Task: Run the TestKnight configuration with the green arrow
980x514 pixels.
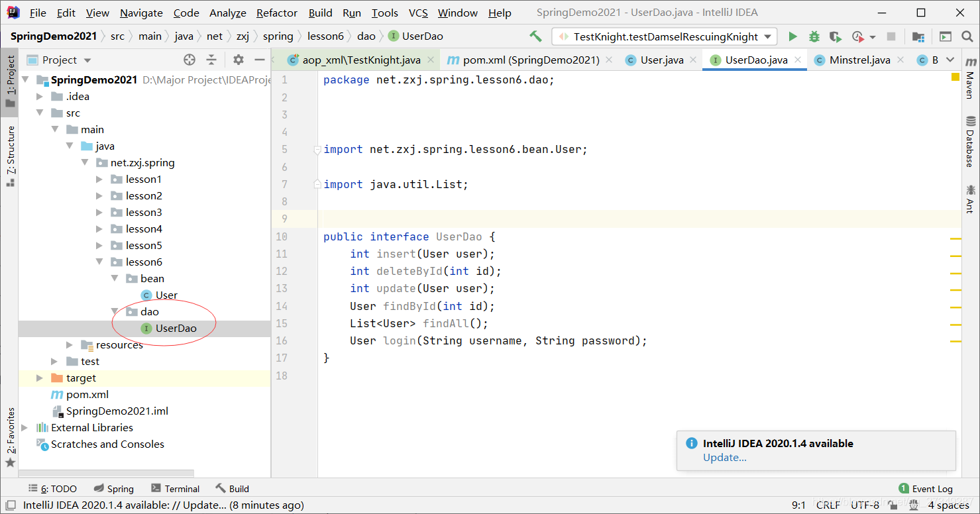Action: (792, 36)
